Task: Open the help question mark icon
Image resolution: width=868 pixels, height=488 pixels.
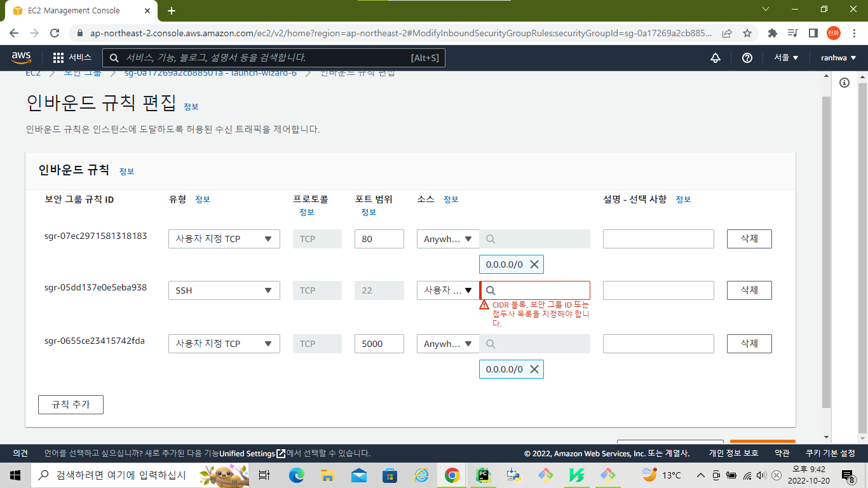Action: coord(747,58)
